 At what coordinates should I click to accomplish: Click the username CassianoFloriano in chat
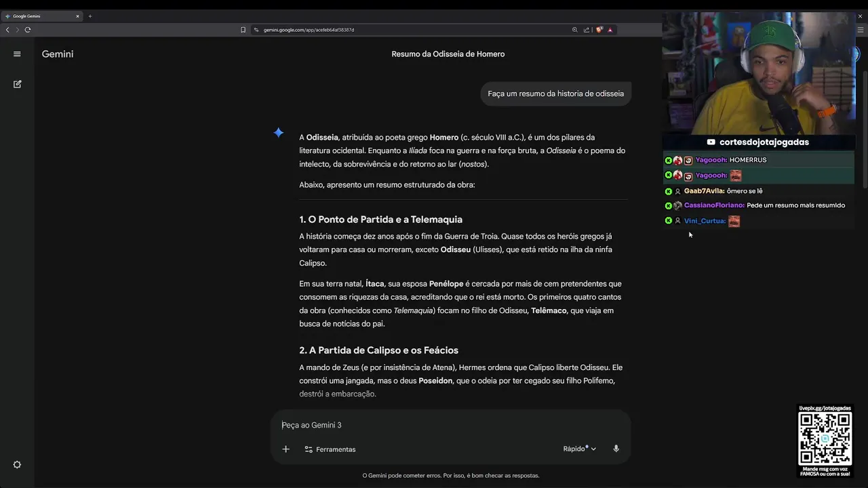(714, 205)
